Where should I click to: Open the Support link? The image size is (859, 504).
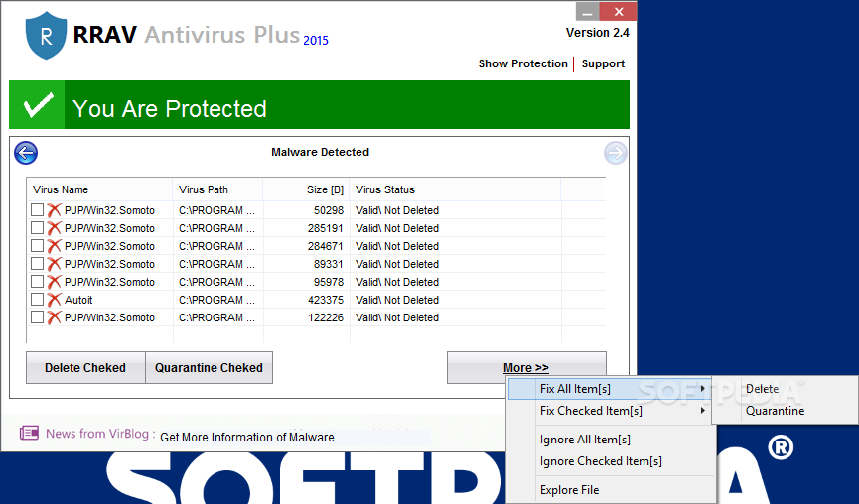pos(603,64)
